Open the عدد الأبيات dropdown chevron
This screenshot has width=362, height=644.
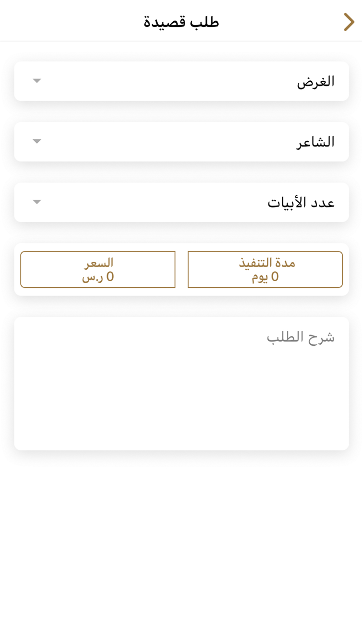(x=36, y=202)
